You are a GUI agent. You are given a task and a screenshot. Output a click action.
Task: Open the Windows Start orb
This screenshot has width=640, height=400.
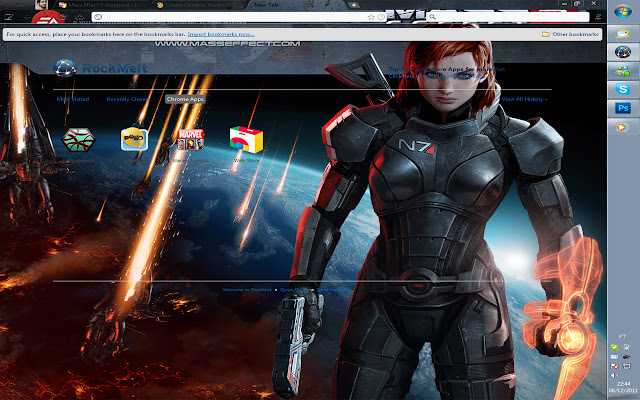623,11
